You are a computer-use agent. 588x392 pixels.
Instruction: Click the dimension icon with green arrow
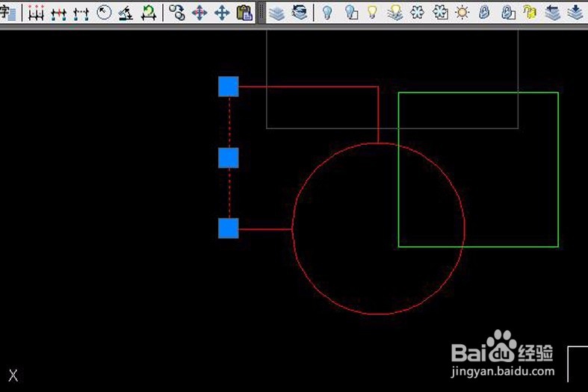[x=149, y=13]
